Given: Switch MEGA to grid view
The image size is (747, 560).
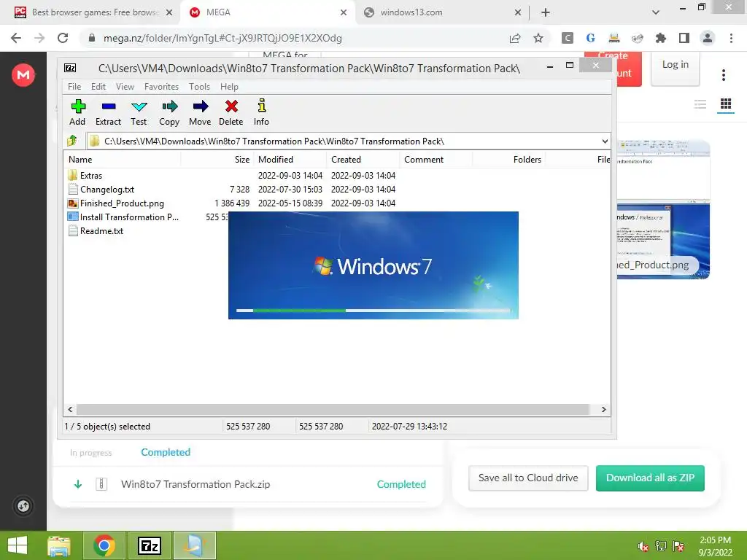Looking at the screenshot, I should 726,104.
